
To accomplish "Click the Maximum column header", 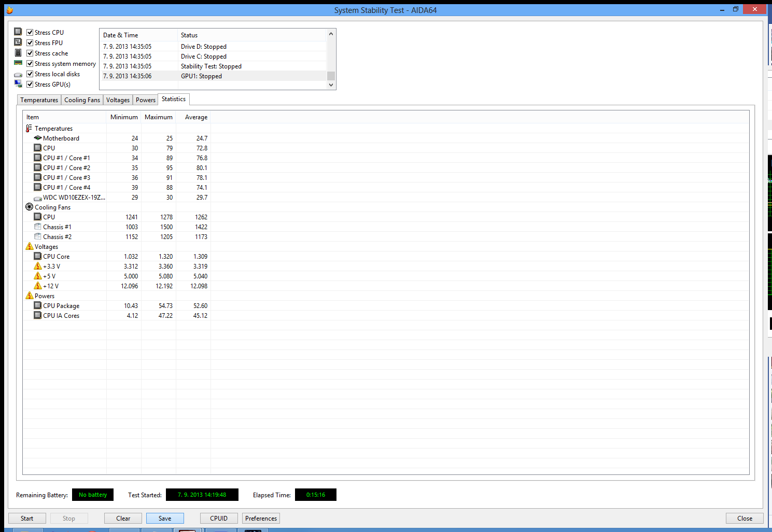I will (x=159, y=117).
